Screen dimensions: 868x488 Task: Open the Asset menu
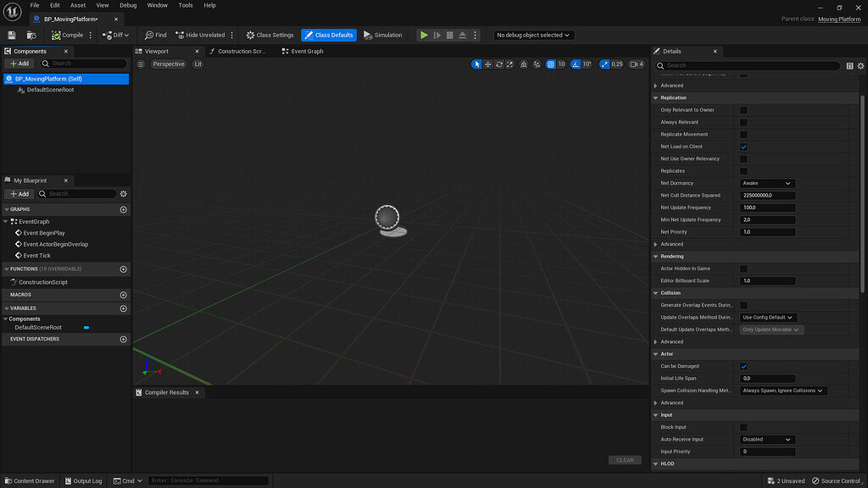click(x=78, y=5)
